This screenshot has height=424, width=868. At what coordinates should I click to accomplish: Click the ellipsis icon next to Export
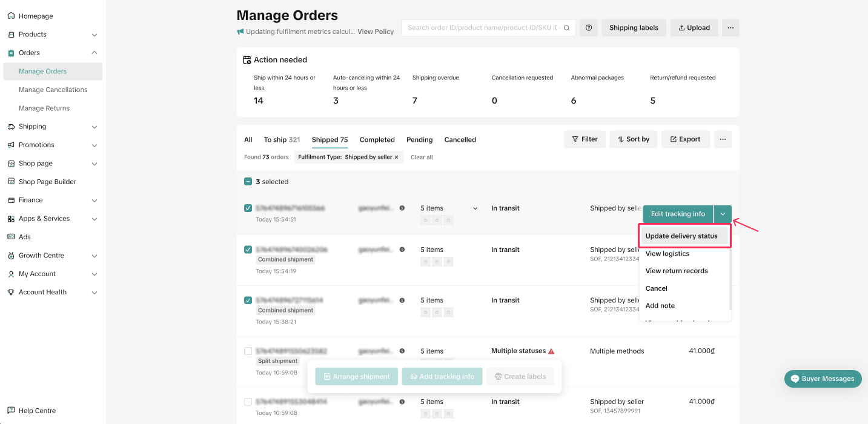coord(723,139)
